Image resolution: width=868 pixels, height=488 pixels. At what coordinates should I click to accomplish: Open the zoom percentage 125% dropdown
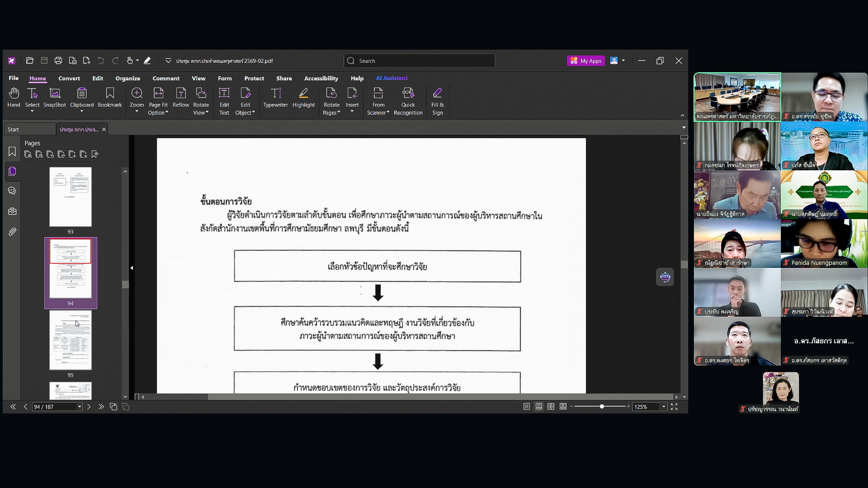coord(663,407)
